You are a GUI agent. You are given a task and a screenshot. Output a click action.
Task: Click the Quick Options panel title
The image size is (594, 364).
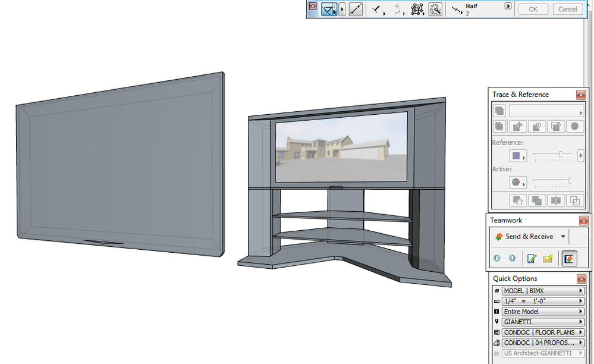515,279
